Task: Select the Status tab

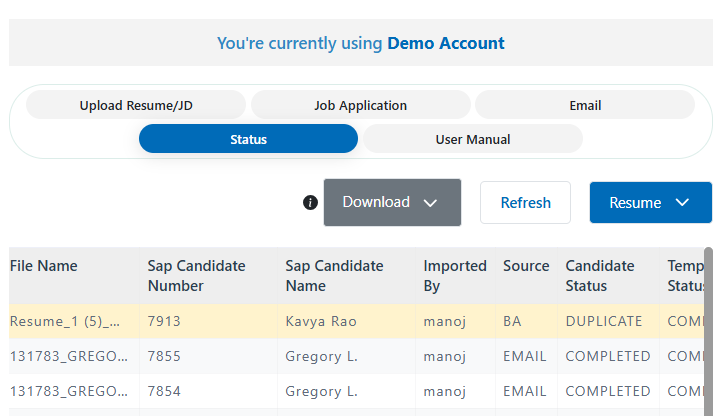Action: coord(248,139)
